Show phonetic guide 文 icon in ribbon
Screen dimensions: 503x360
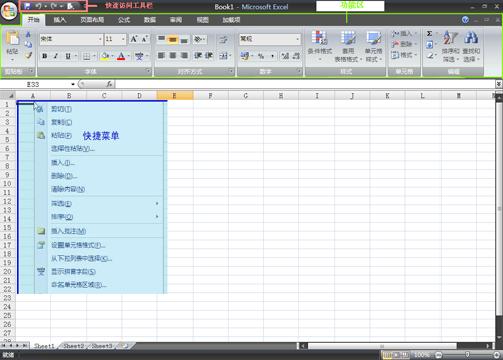[139, 56]
